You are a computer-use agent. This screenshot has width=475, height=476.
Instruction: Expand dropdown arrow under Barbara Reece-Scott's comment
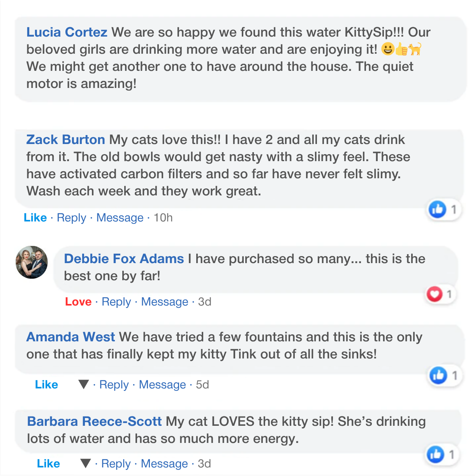pyautogui.click(x=86, y=464)
